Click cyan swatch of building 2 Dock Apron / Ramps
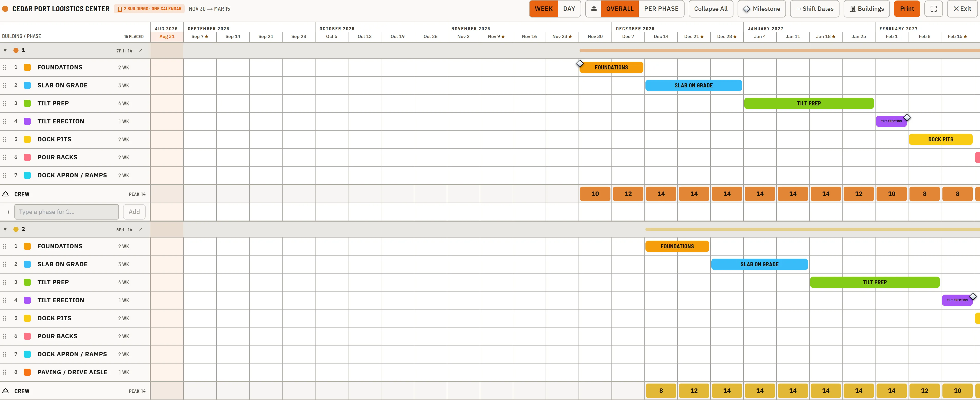 click(x=27, y=354)
